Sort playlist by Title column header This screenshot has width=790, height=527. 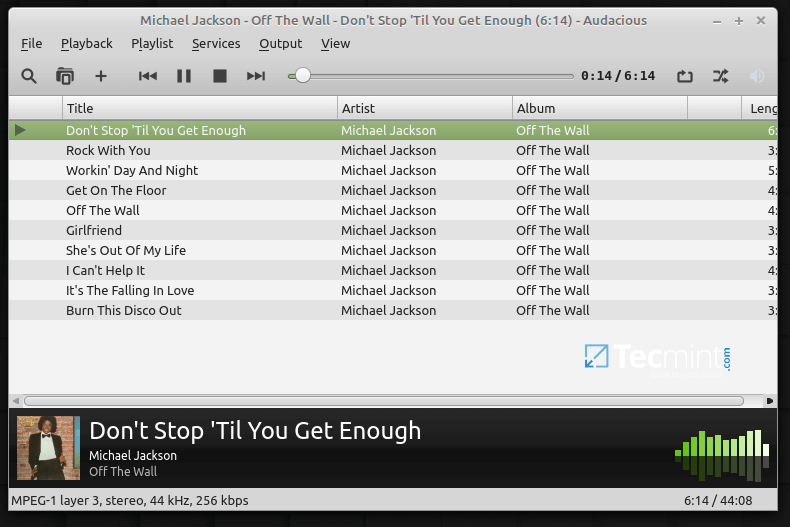(200, 108)
